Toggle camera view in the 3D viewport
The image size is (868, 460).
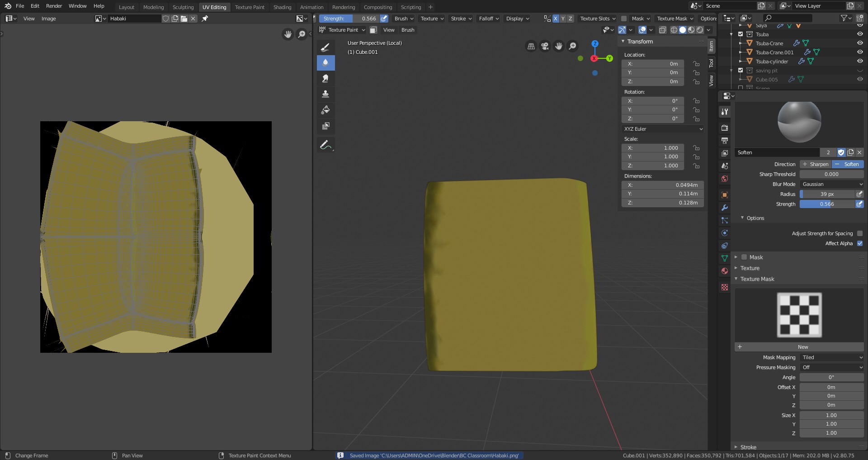click(x=545, y=46)
